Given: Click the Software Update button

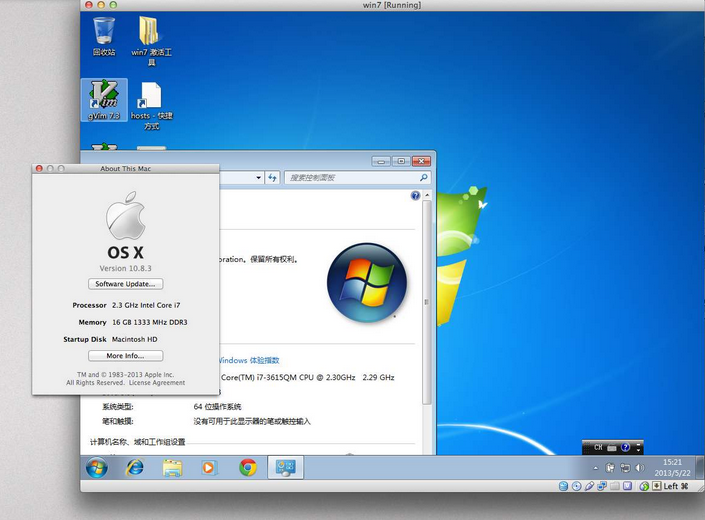Looking at the screenshot, I should coord(125,284).
